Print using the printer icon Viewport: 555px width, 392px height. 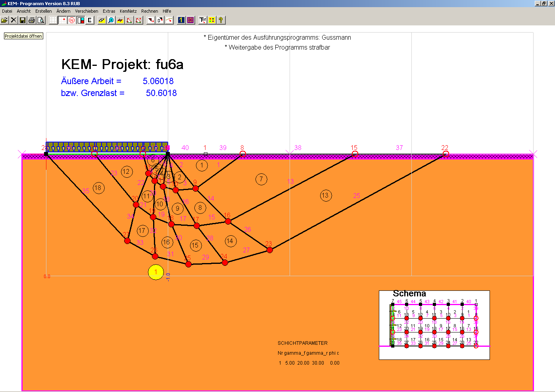(32, 20)
